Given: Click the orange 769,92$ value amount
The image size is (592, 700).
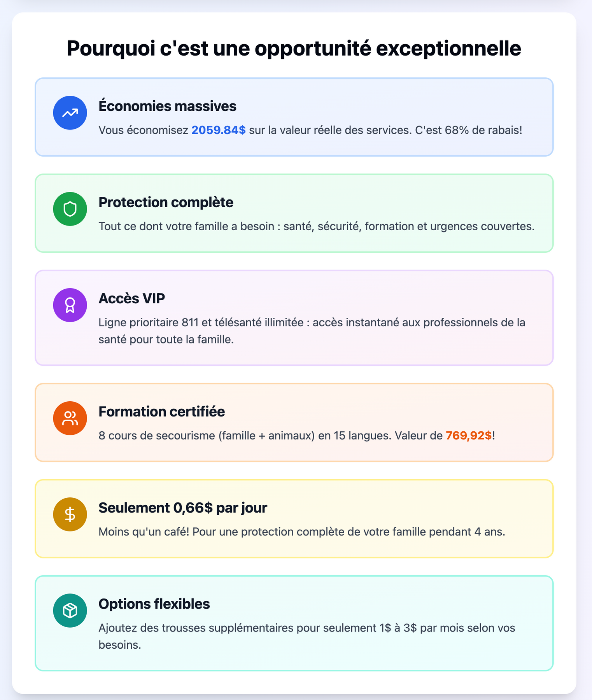Looking at the screenshot, I should (x=468, y=436).
